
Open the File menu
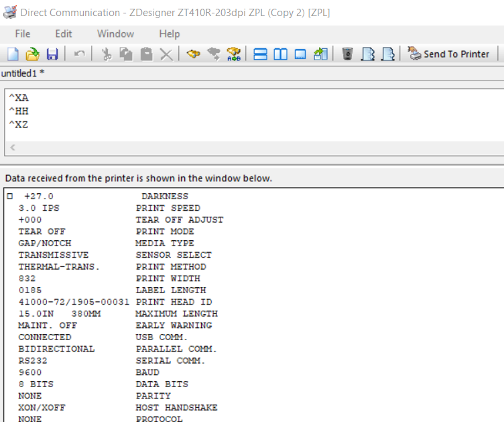point(23,34)
